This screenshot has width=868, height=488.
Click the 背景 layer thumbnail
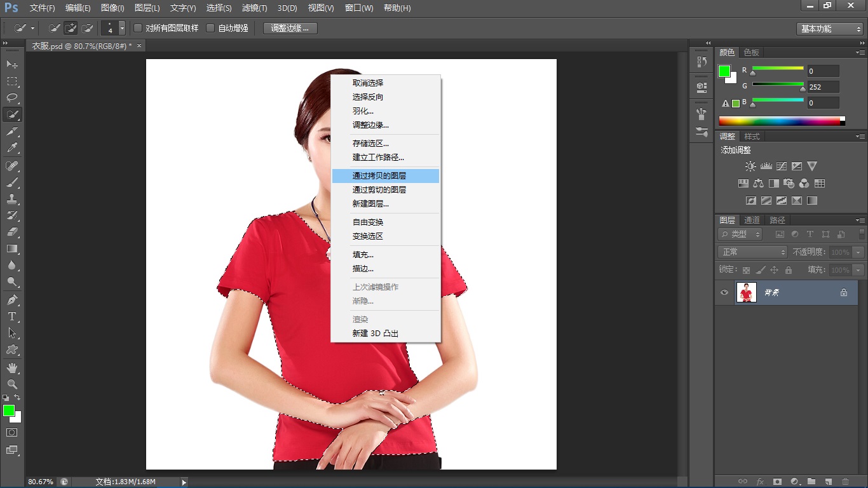click(x=747, y=292)
